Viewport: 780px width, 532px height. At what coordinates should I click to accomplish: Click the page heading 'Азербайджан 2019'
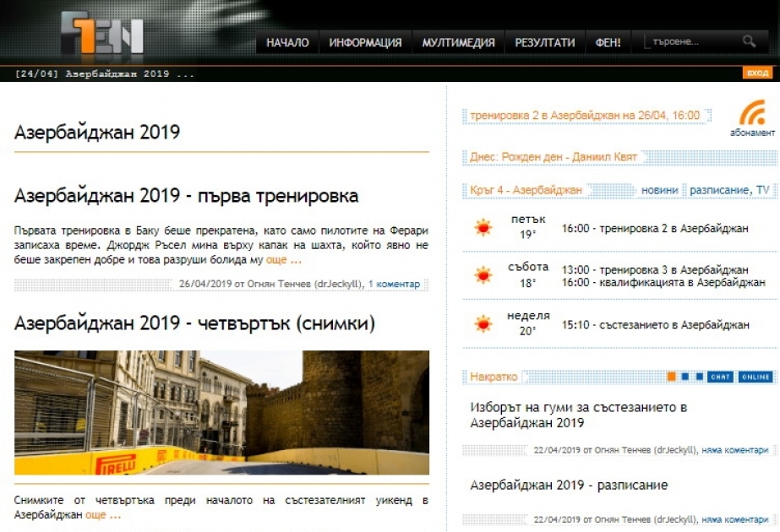[x=97, y=133]
